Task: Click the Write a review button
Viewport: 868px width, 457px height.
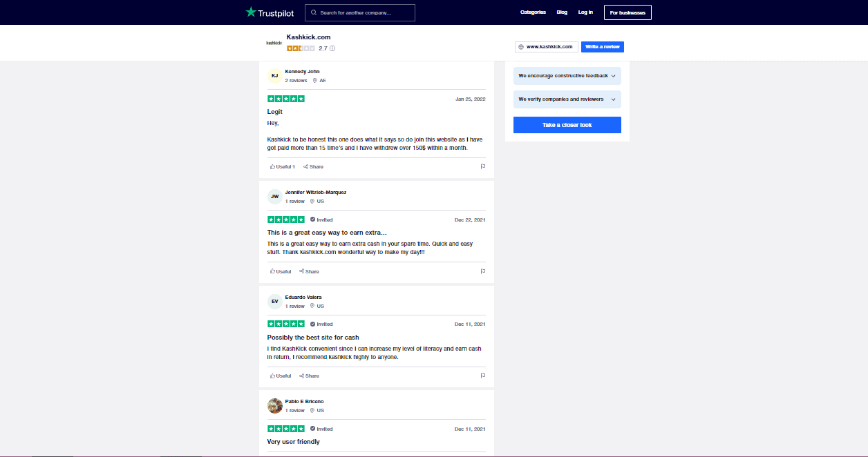Action: tap(603, 47)
